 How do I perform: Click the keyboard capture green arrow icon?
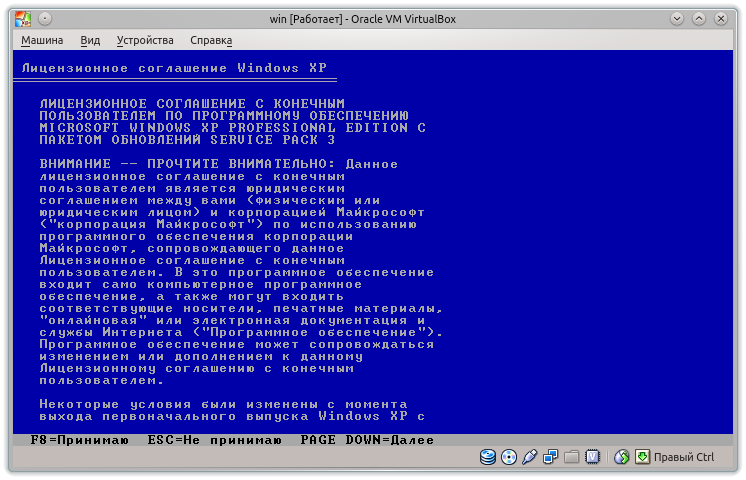[x=641, y=457]
